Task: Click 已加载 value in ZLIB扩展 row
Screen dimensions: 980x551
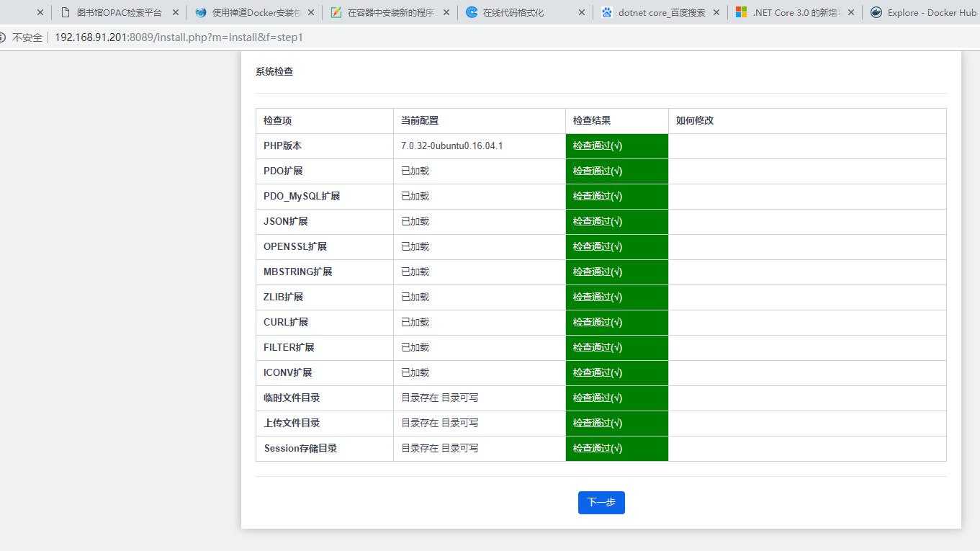Action: coord(415,297)
